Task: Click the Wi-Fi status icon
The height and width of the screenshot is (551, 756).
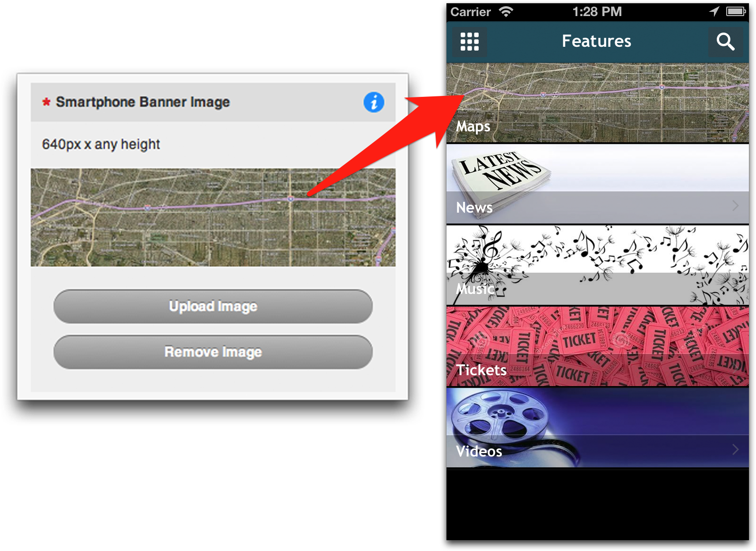Action: pos(506,12)
